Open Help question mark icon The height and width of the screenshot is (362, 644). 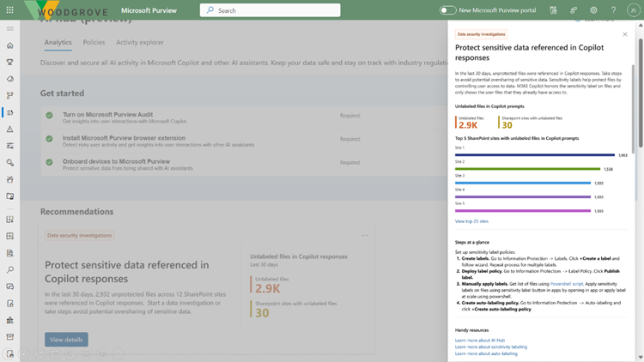(613, 10)
